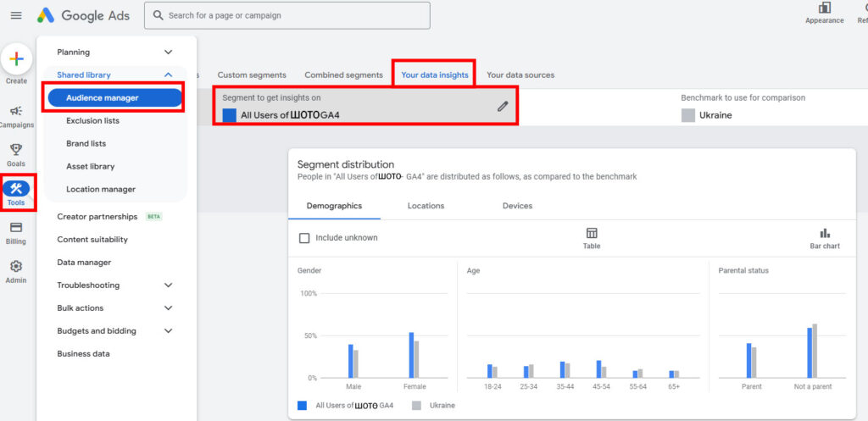Expand the Troubleshooting section

tap(168, 285)
